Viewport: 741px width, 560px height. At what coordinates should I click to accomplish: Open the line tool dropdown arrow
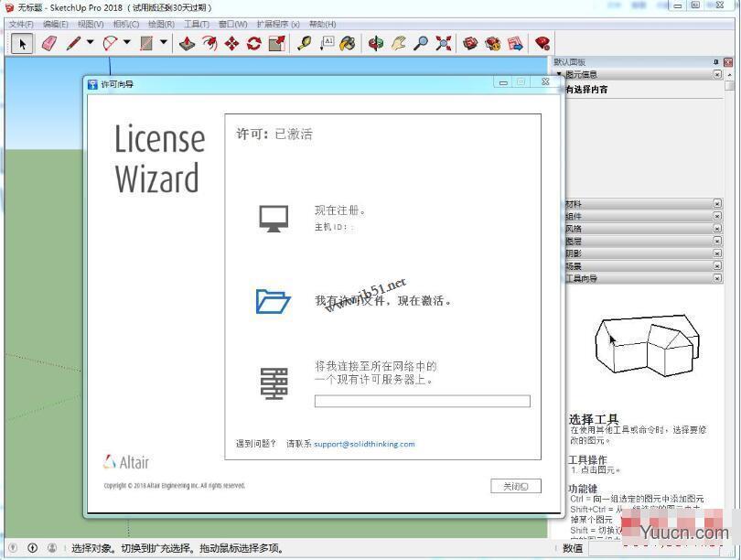[x=91, y=42]
